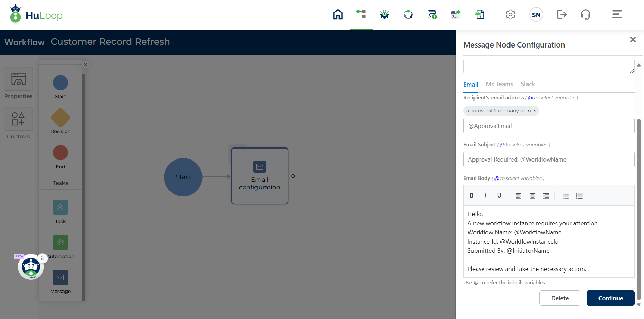Click the Continue button
644x319 pixels.
[610, 298]
